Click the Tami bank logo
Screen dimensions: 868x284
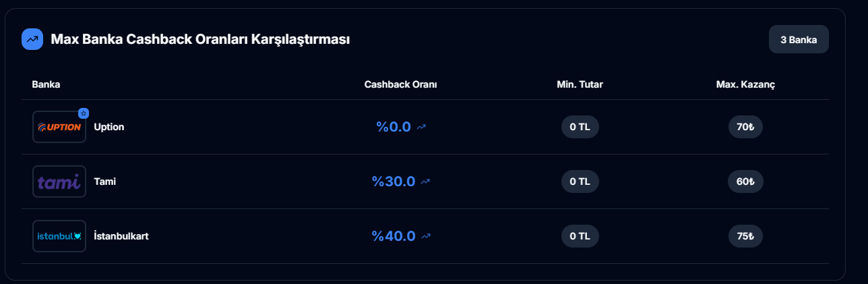click(x=59, y=181)
